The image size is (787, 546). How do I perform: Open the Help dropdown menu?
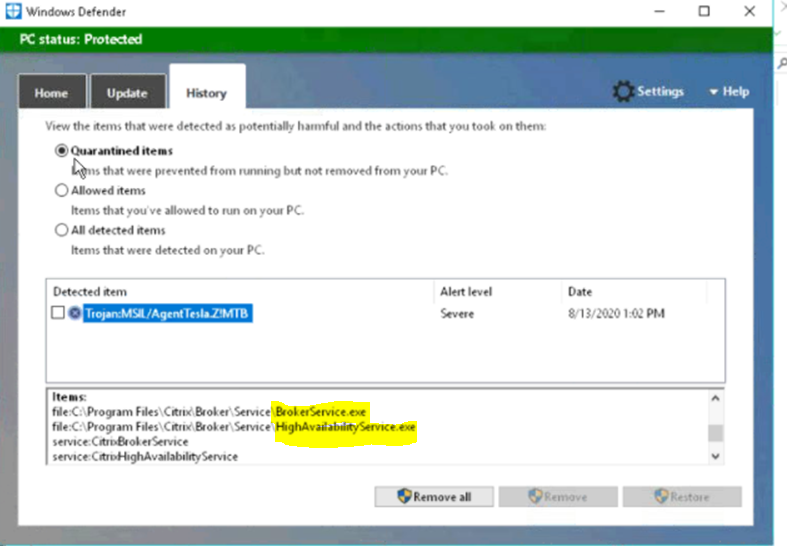pyautogui.click(x=729, y=92)
